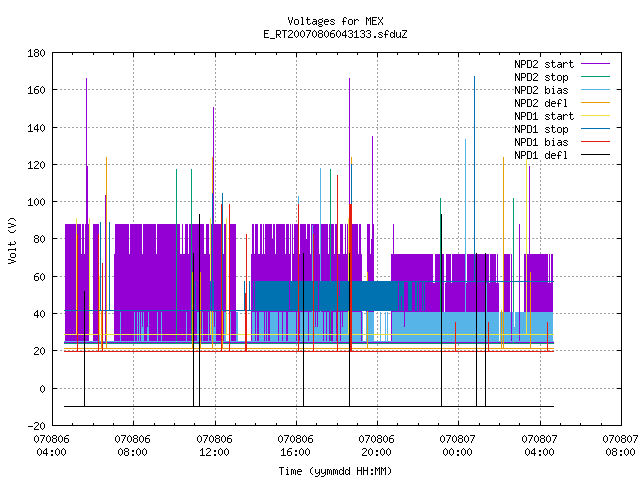Click the y-axis tick value -20
Viewport: 640px width, 480px height.
[36, 426]
